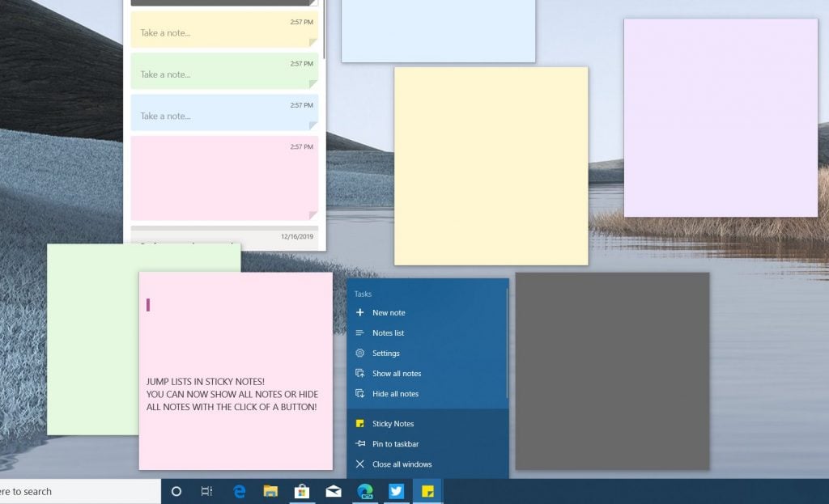Choose Notes list from the Tasks menu
This screenshot has width=829, height=504.
click(388, 333)
